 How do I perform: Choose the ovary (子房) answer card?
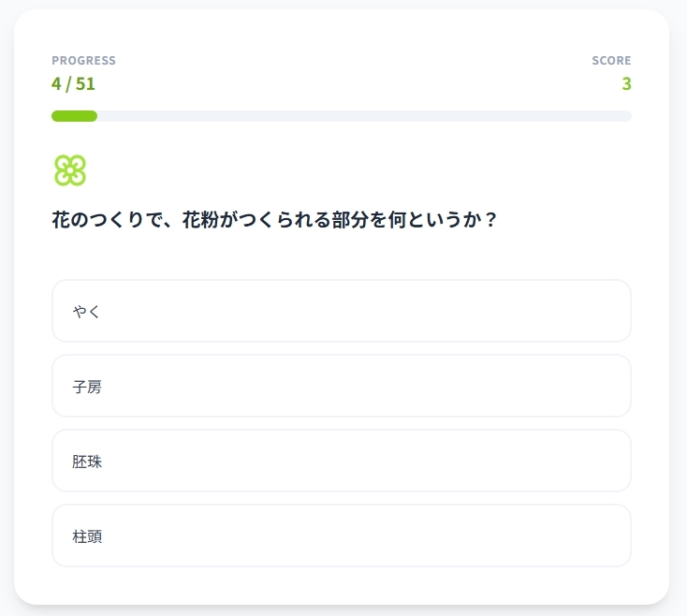click(x=342, y=386)
